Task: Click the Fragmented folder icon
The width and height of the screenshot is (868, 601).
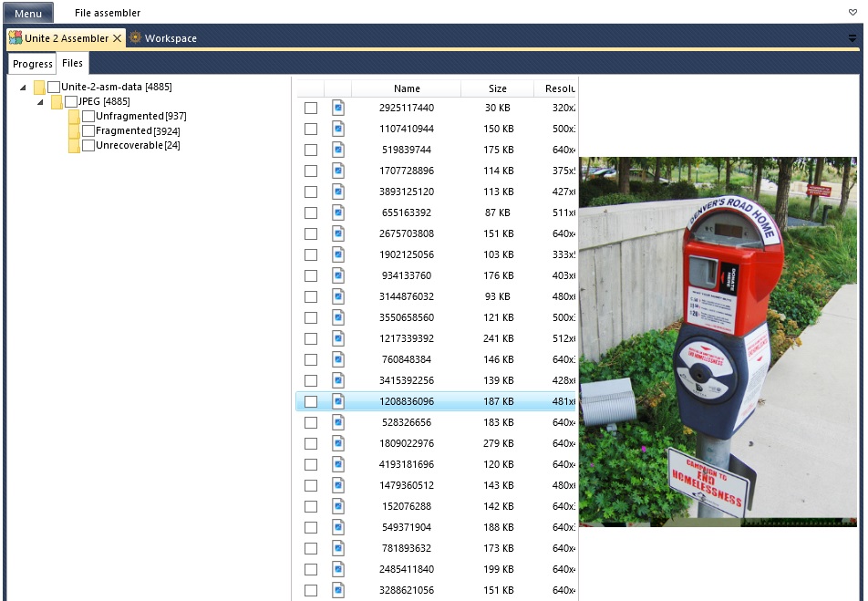Action: 74,131
